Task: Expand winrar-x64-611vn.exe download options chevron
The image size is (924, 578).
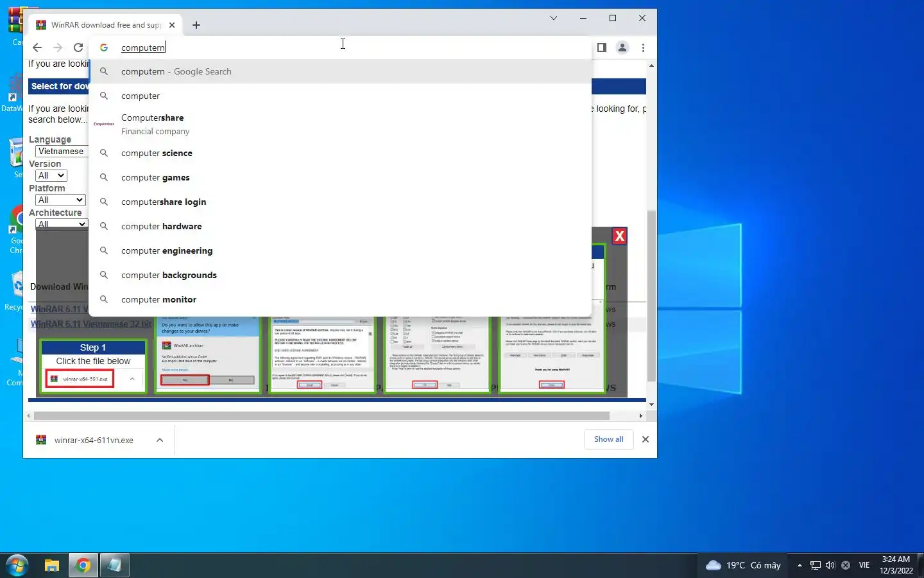Action: (160, 440)
